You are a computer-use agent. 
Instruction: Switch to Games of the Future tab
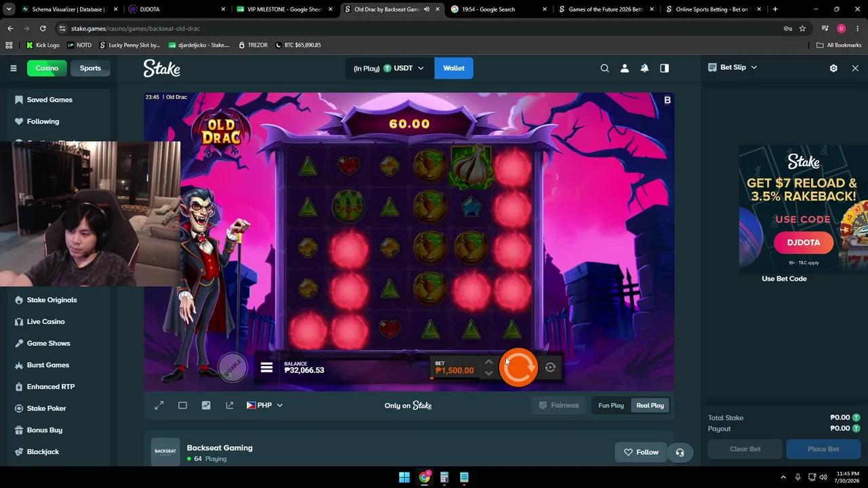pos(606,9)
